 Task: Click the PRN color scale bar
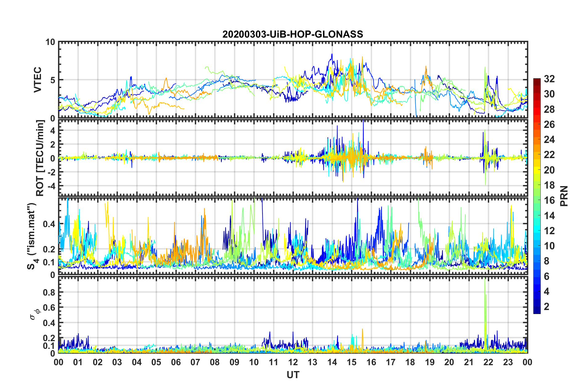click(537, 196)
